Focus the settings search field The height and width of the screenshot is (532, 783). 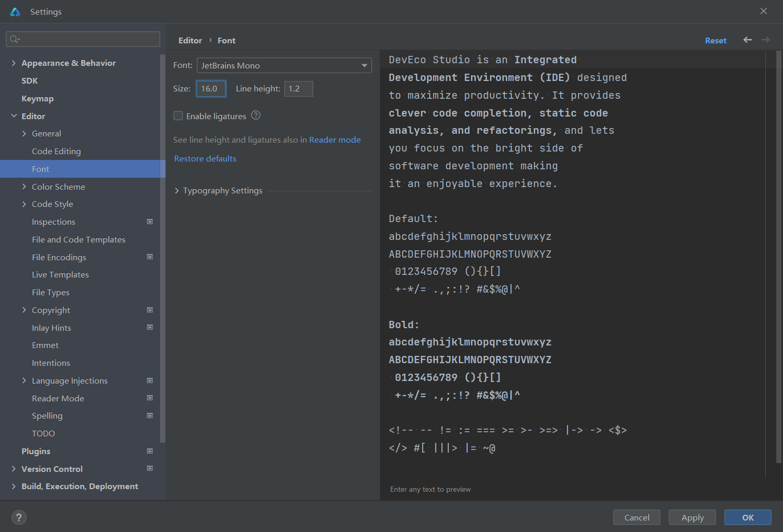pyautogui.click(x=83, y=39)
